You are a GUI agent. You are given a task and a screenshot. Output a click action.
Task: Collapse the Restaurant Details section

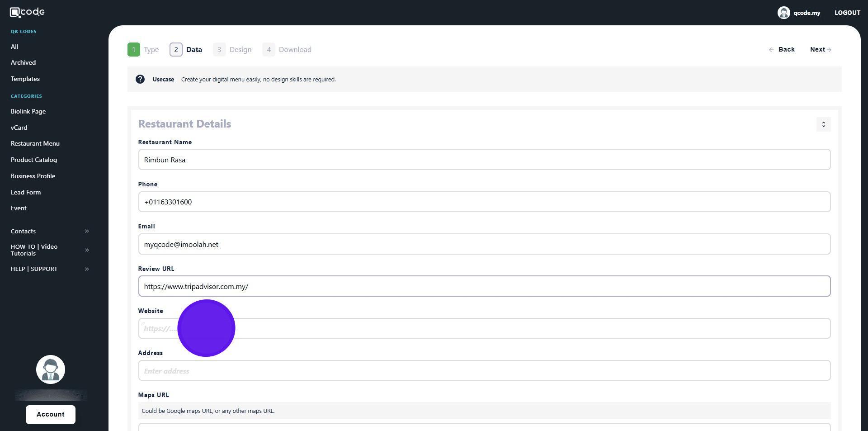click(x=823, y=124)
